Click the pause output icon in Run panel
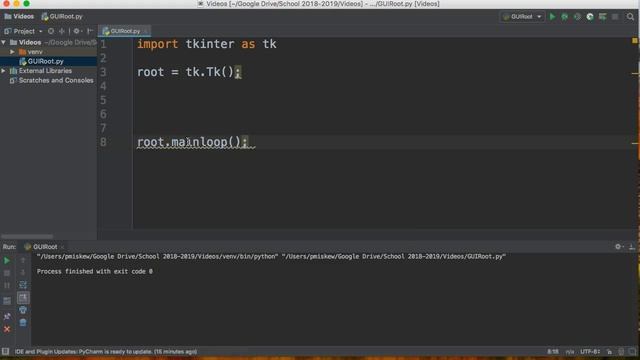640x360 pixels. click(7, 285)
